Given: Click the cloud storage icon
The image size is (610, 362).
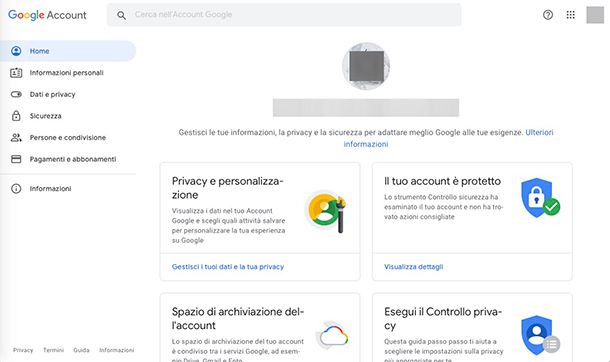Looking at the screenshot, I should pos(332,335).
